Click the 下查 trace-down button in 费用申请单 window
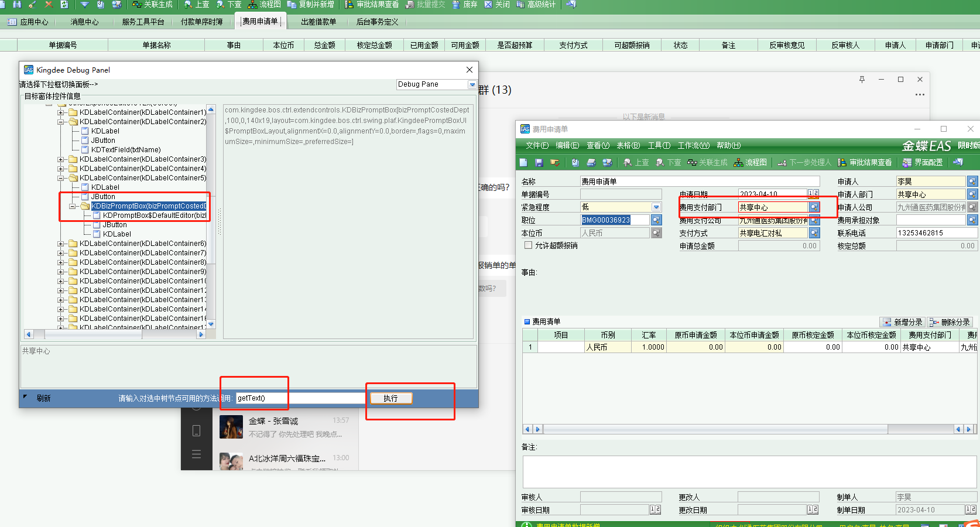Image resolution: width=980 pixels, height=527 pixels. point(669,162)
